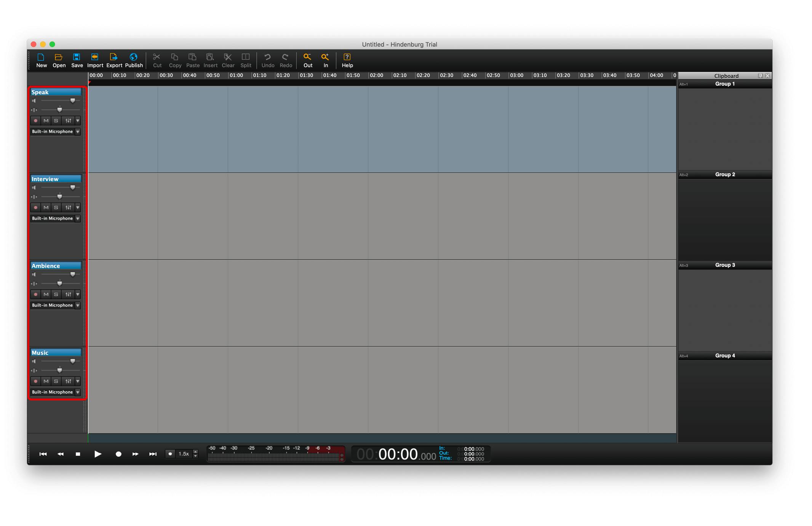Click the Save button
The width and height of the screenshot is (812, 526).
[77, 60]
